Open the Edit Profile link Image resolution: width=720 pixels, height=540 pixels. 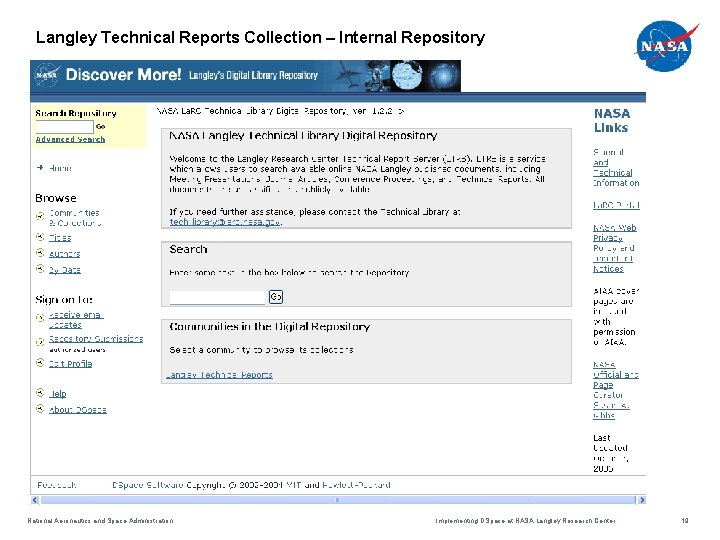point(70,364)
